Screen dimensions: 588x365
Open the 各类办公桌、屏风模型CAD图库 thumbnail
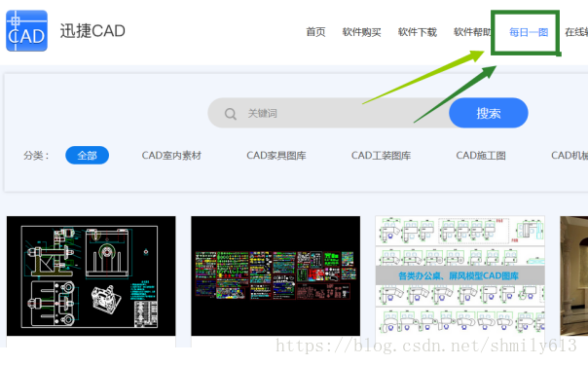click(x=460, y=275)
